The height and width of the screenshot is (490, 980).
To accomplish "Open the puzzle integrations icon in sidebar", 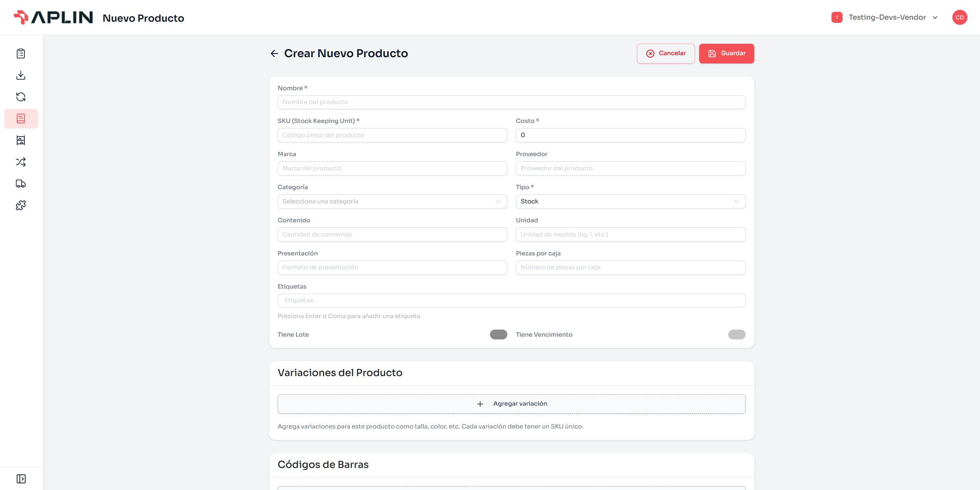I will coord(21,205).
